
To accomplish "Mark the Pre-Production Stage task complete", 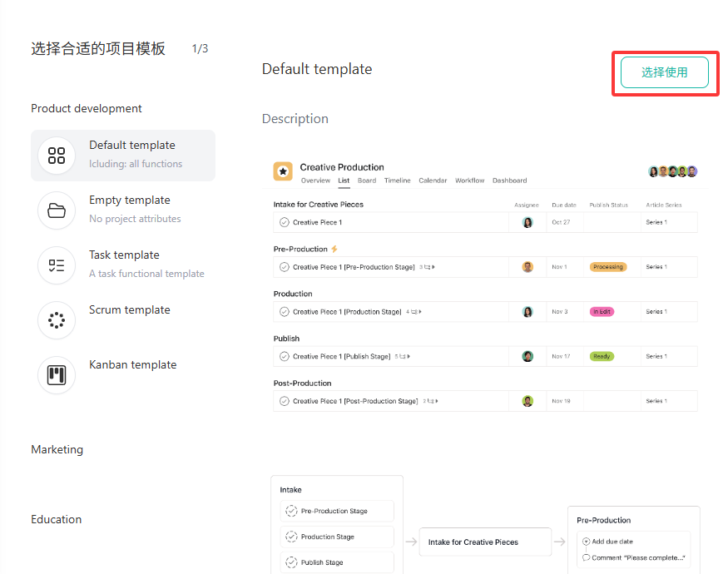I will pyautogui.click(x=285, y=267).
